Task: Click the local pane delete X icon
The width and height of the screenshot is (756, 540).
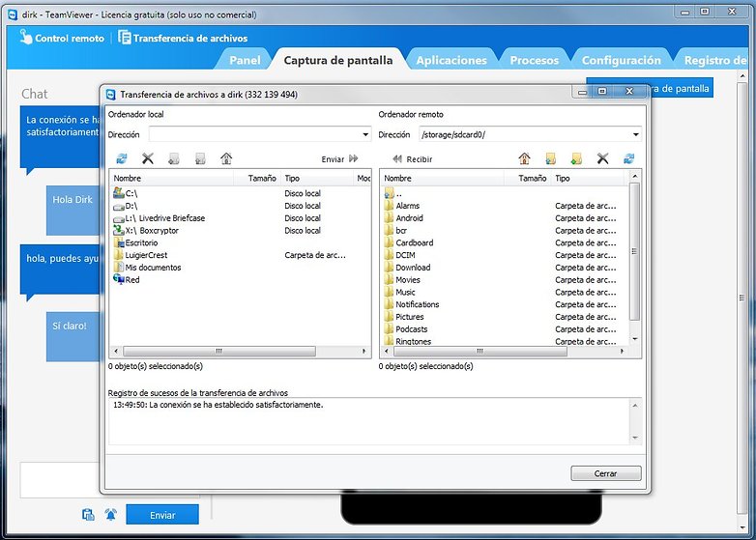Action: tap(148, 158)
